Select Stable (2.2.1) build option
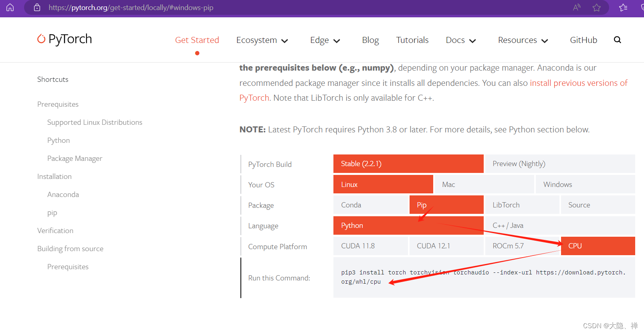Screen dimensions: 644x333 click(408, 164)
